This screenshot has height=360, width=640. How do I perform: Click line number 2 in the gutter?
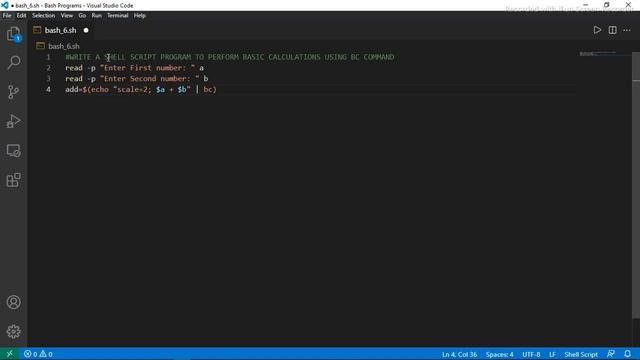[48, 68]
